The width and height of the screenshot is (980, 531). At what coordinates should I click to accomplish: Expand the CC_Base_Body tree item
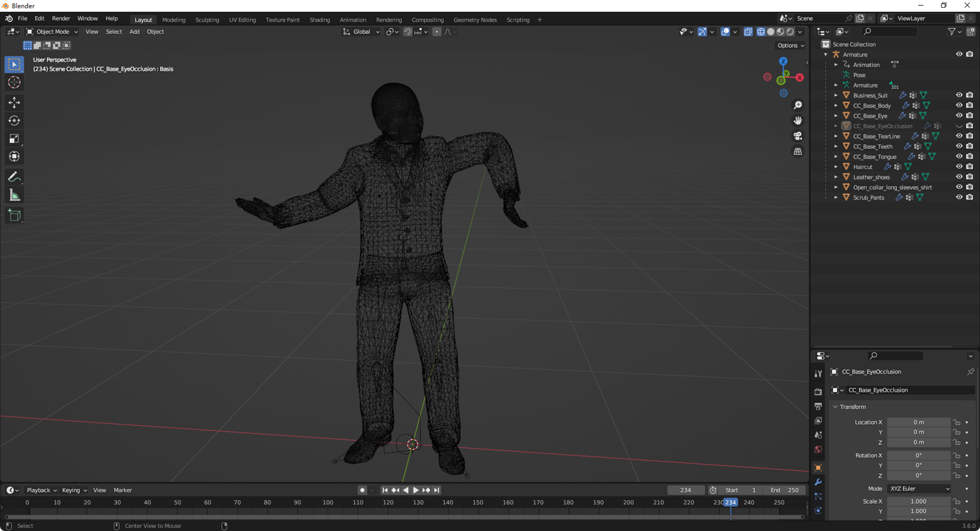point(836,106)
